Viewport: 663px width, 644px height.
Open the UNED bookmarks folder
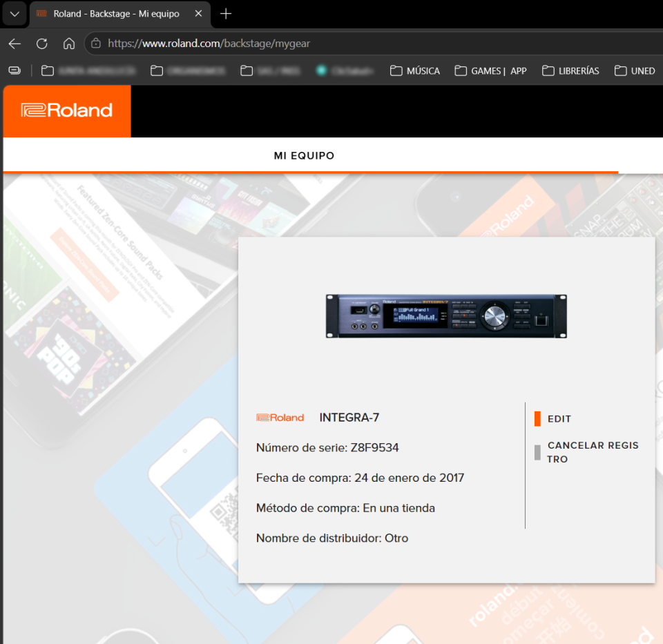pyautogui.click(x=635, y=70)
